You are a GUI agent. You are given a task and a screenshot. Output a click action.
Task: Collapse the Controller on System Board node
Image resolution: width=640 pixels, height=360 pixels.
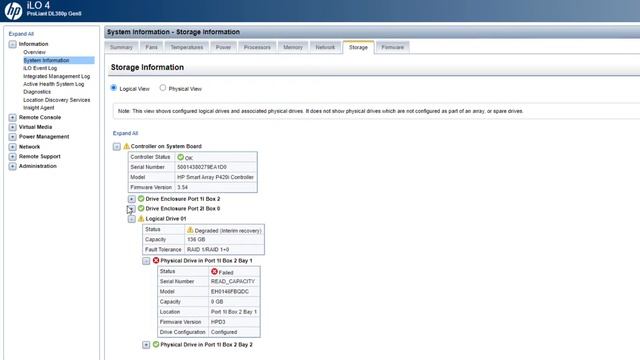tap(117, 147)
